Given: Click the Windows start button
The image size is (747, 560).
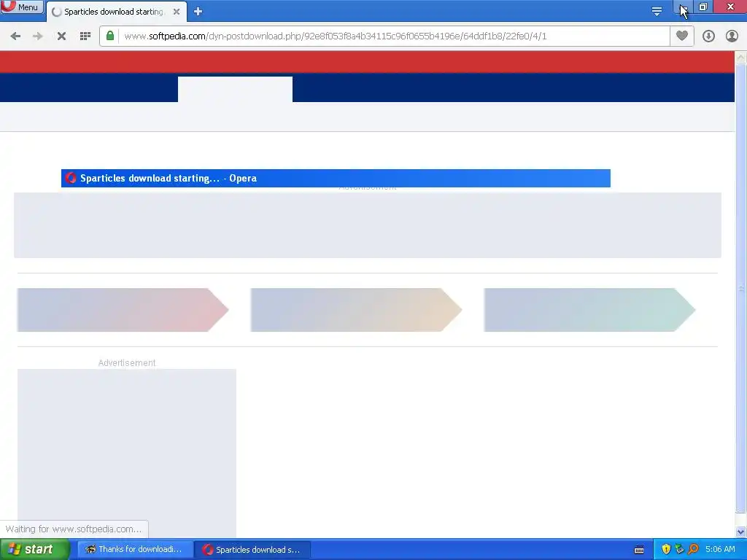Looking at the screenshot, I should tap(34, 550).
